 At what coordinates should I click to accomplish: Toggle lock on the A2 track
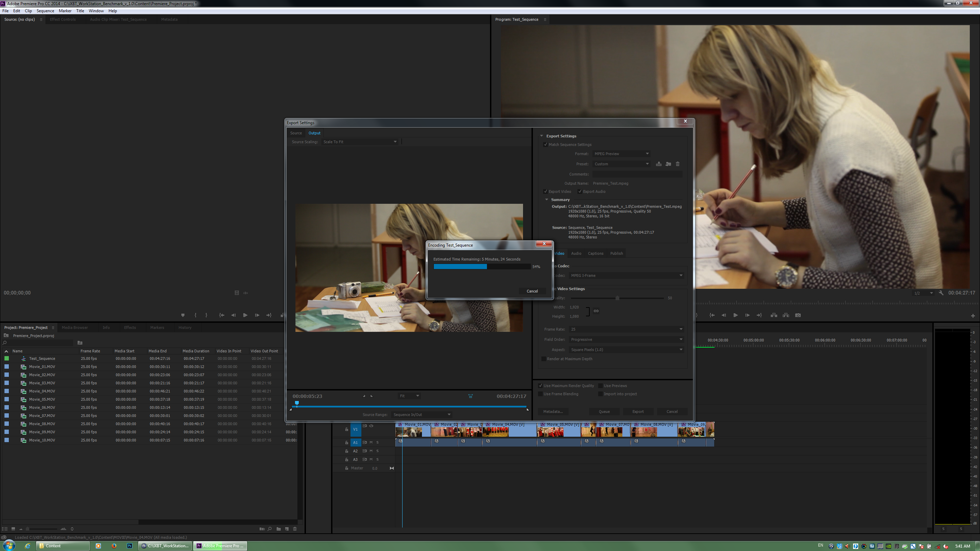(x=347, y=451)
